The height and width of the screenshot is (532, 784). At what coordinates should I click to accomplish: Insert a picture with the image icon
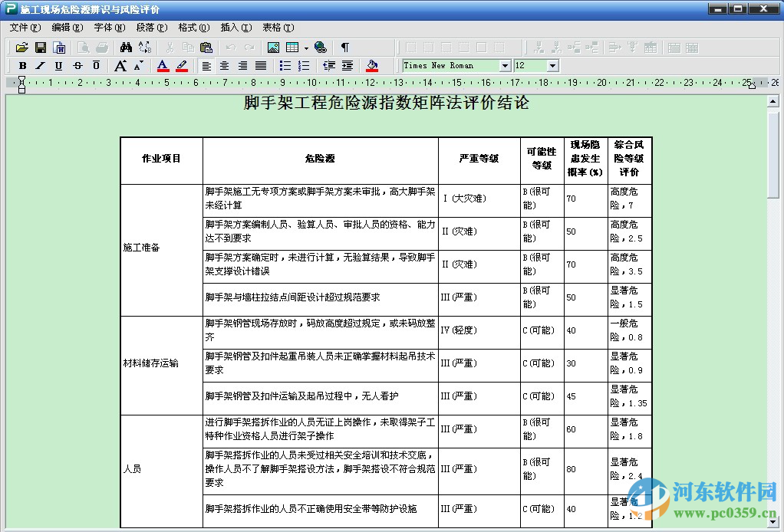[274, 47]
